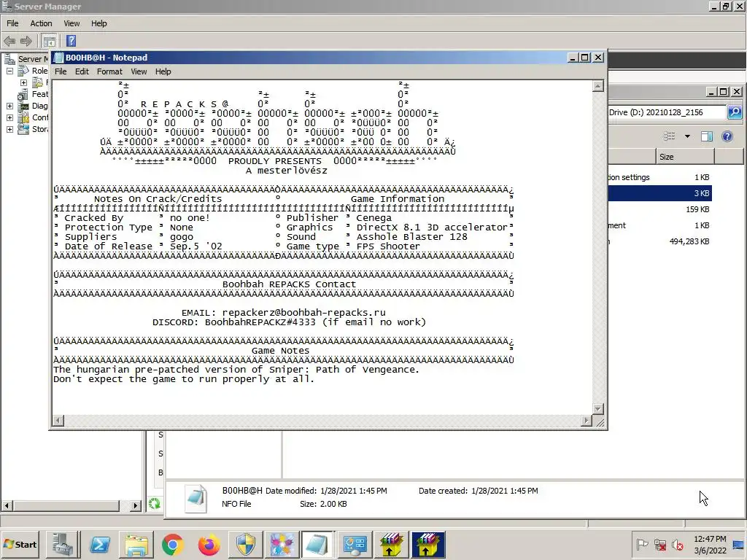Click the Action Center flag tray icon

coord(642,544)
